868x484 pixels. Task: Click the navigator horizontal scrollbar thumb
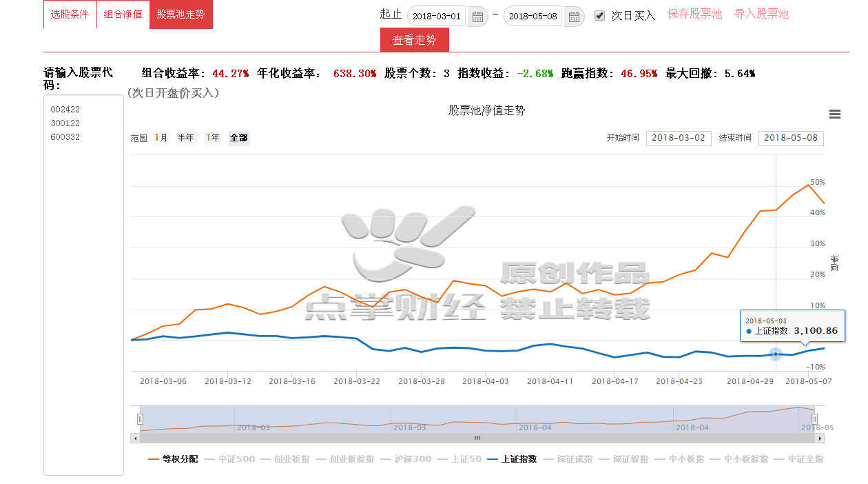477,438
